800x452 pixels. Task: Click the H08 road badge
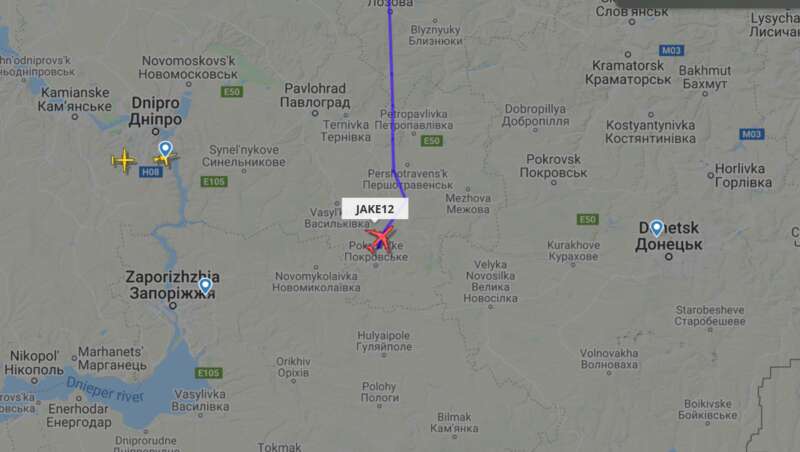point(151,172)
